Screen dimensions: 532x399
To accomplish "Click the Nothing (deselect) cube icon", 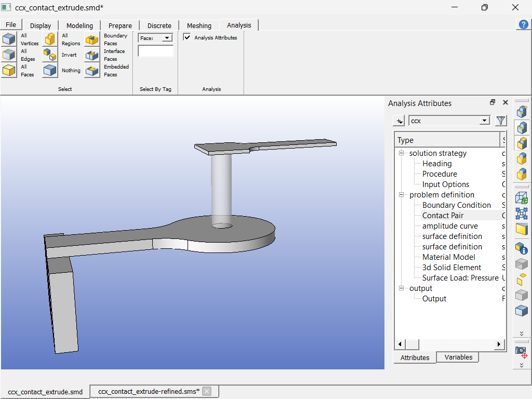I will point(50,70).
